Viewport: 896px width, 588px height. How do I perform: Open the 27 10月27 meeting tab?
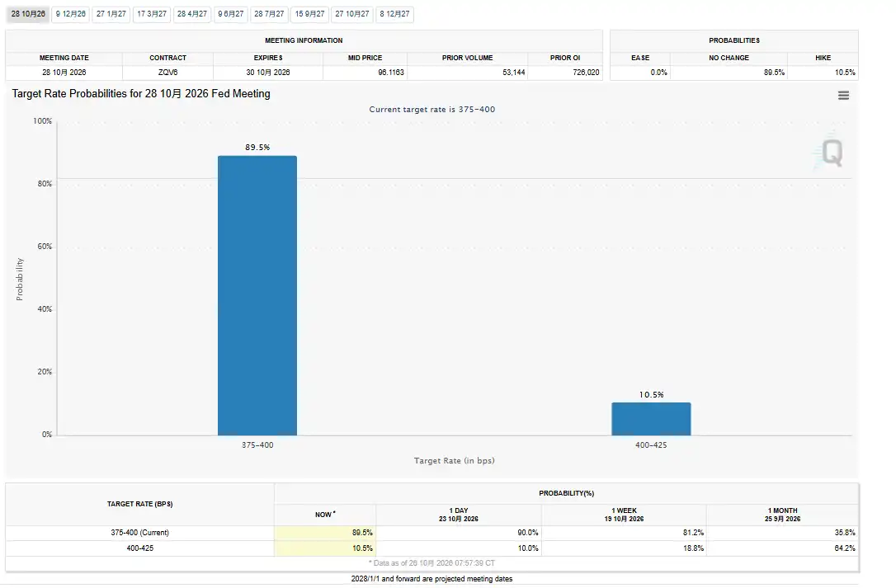click(x=352, y=14)
